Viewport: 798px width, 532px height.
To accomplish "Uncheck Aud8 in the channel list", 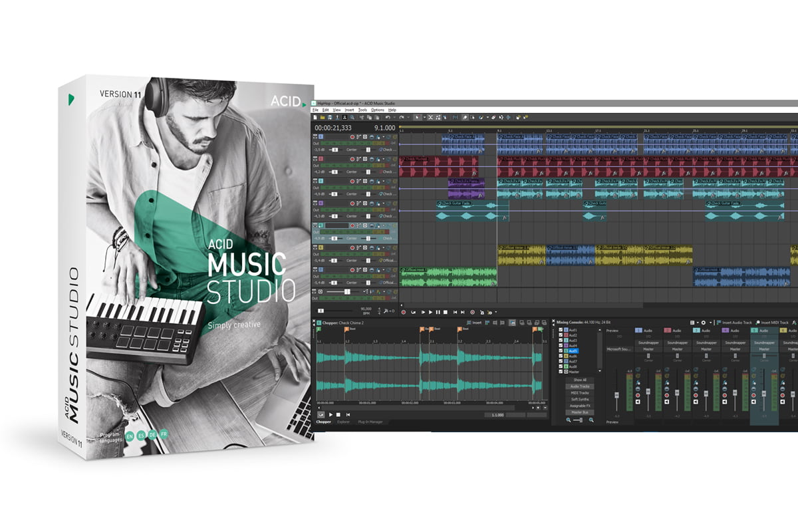I will (x=561, y=366).
